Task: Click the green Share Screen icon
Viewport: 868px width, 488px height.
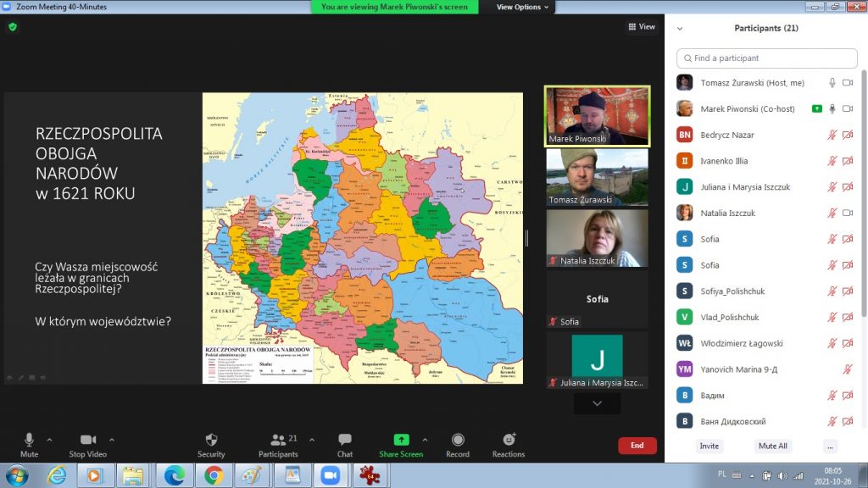Action: (x=401, y=440)
